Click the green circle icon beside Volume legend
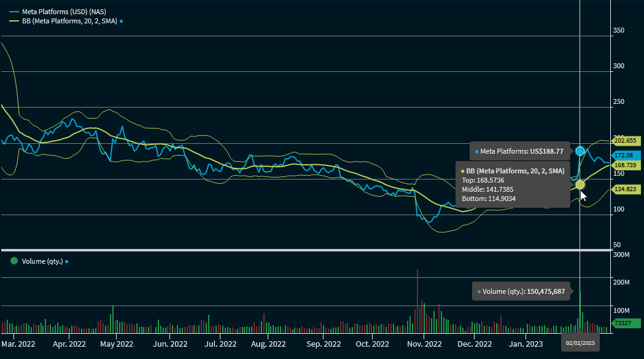Viewport: 644px width, 359px height. pyautogui.click(x=14, y=261)
